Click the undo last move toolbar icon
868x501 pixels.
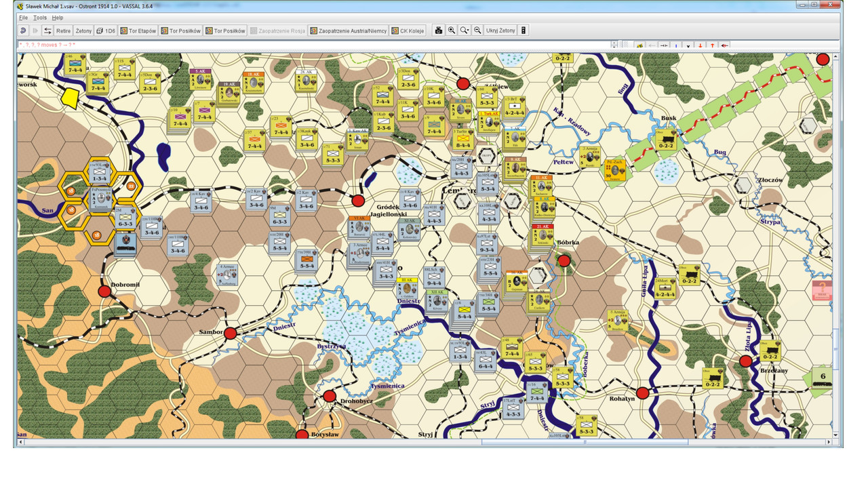(x=22, y=31)
